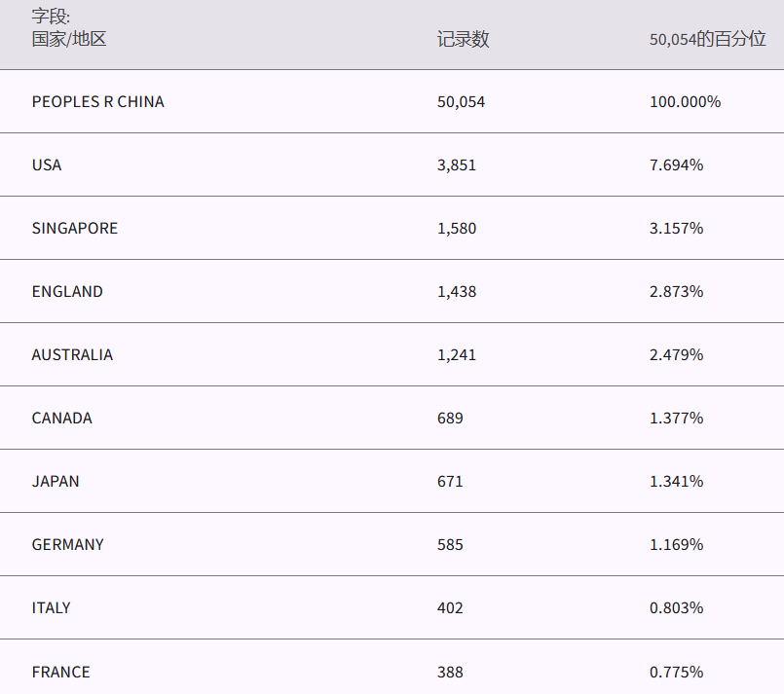Image resolution: width=784 pixels, height=694 pixels.
Task: Click the 国家/地区 column header
Action: pyautogui.click(x=69, y=39)
